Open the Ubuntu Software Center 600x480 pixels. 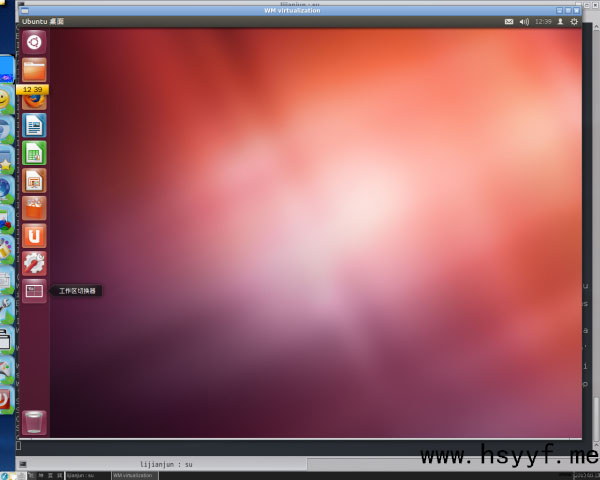[x=34, y=208]
